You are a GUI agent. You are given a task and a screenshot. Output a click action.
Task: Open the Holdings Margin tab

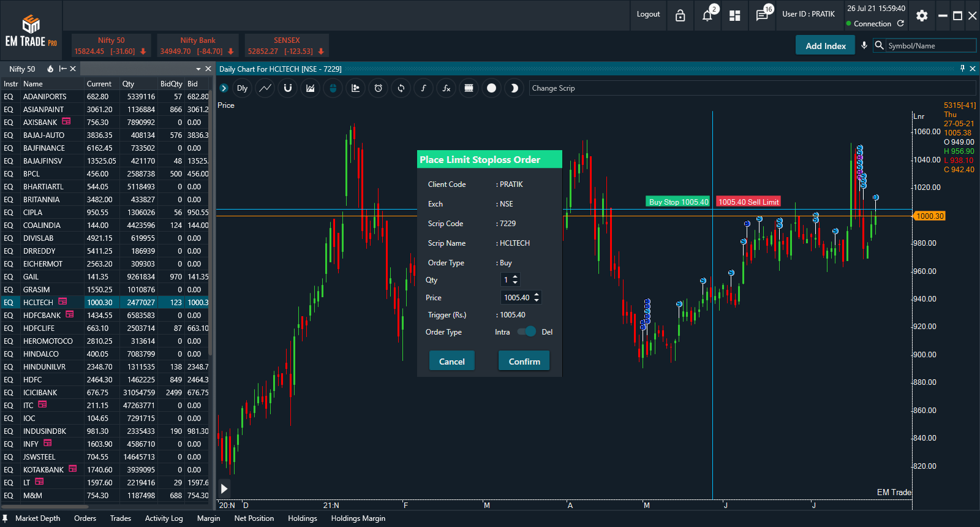point(358,518)
